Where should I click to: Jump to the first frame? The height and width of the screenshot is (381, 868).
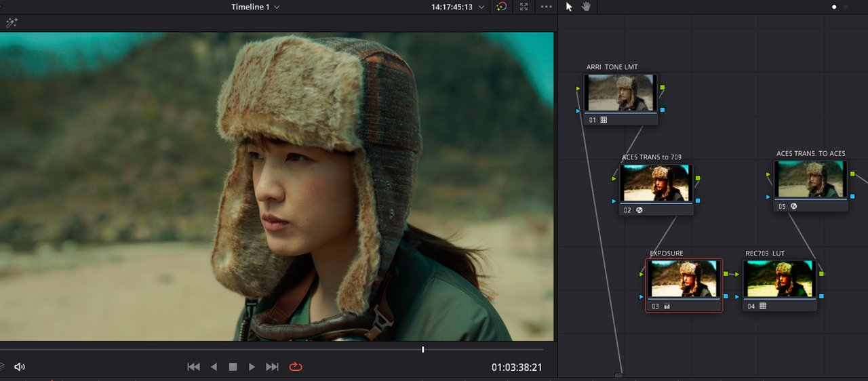pyautogui.click(x=193, y=367)
